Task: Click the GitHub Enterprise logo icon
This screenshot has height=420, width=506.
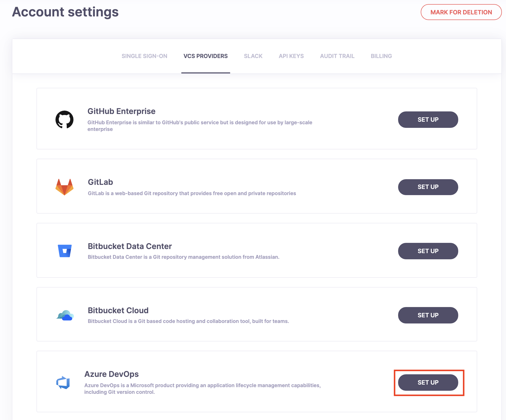Action: click(x=64, y=120)
